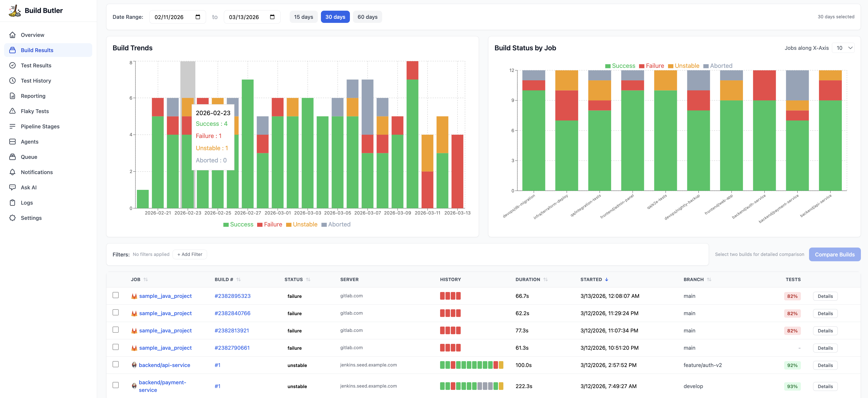Click the Pipeline Stages sidebar icon
Viewport: 868px width, 398px height.
pos(12,126)
